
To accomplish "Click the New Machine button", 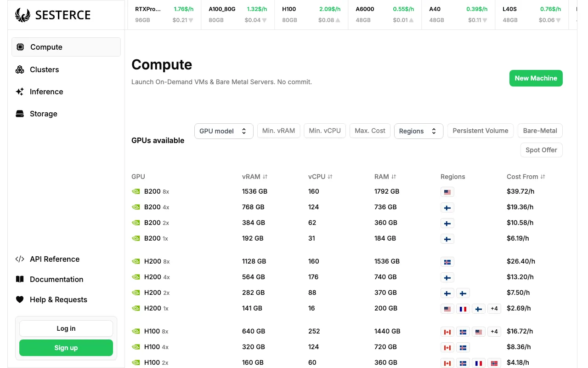I will click(536, 78).
